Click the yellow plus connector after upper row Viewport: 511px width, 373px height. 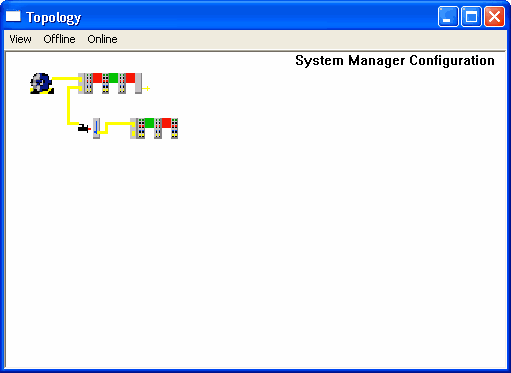(x=146, y=88)
